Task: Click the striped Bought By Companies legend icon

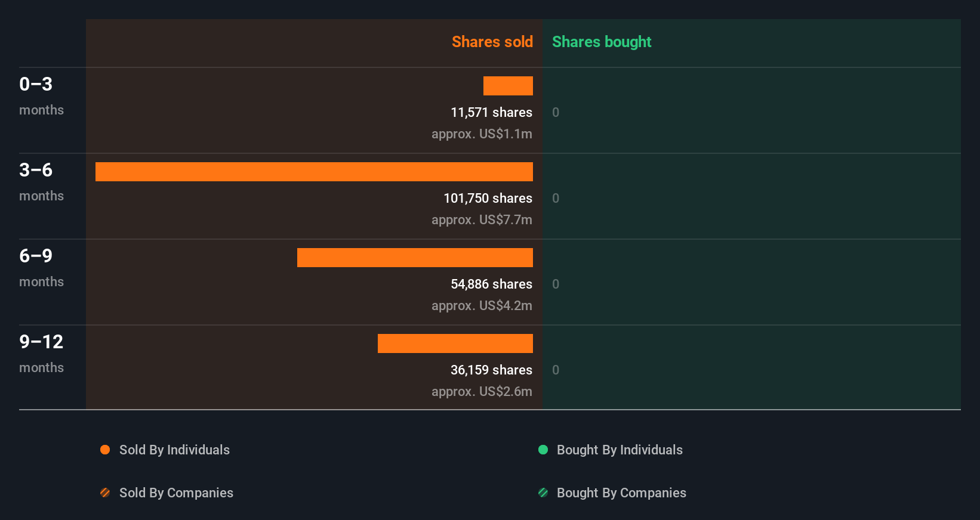Action: coord(543,493)
